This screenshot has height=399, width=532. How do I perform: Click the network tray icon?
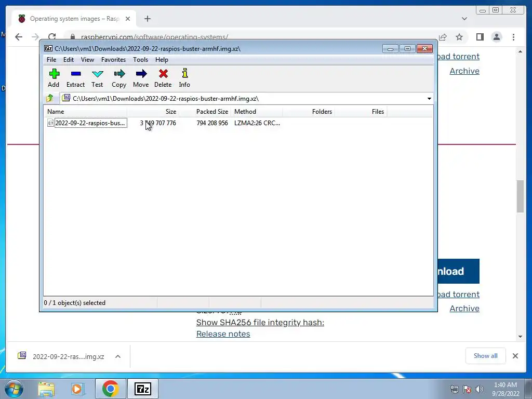pyautogui.click(x=454, y=389)
